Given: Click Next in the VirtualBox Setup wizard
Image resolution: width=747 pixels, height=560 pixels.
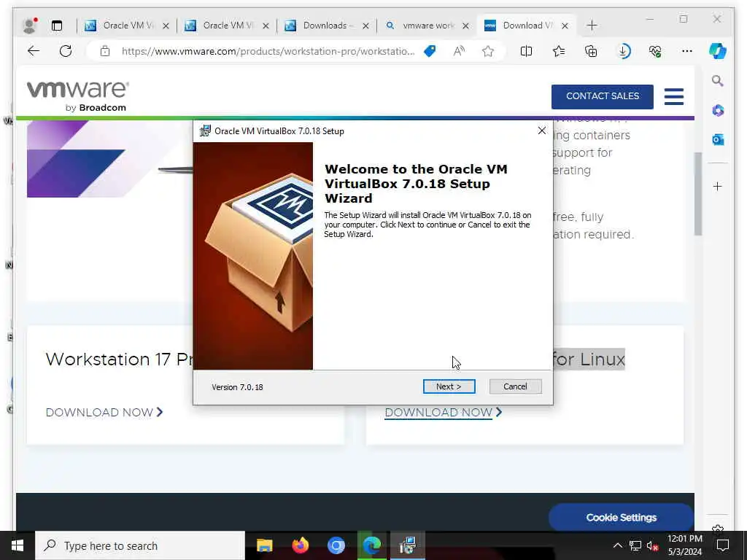Looking at the screenshot, I should 449,386.
